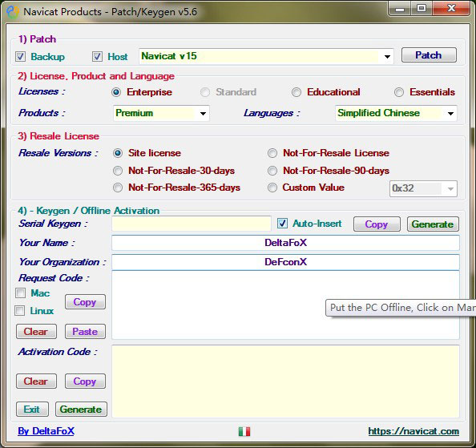Click the Navicat app icon in title bar

[x=13, y=12]
